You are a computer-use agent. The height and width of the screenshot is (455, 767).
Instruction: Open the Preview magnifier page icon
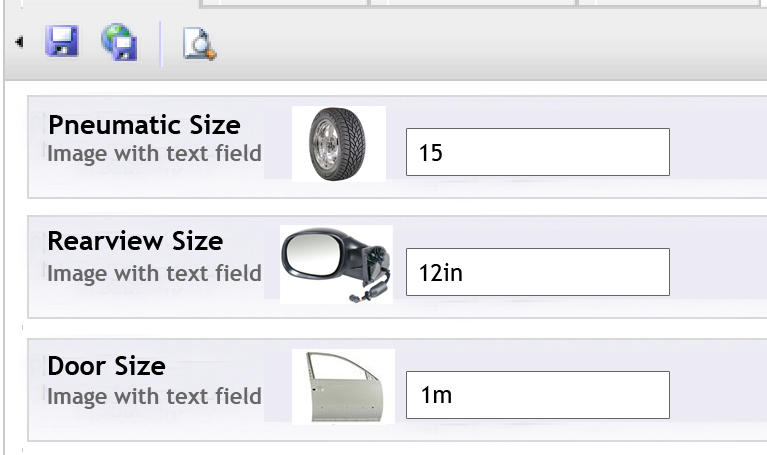tap(199, 44)
